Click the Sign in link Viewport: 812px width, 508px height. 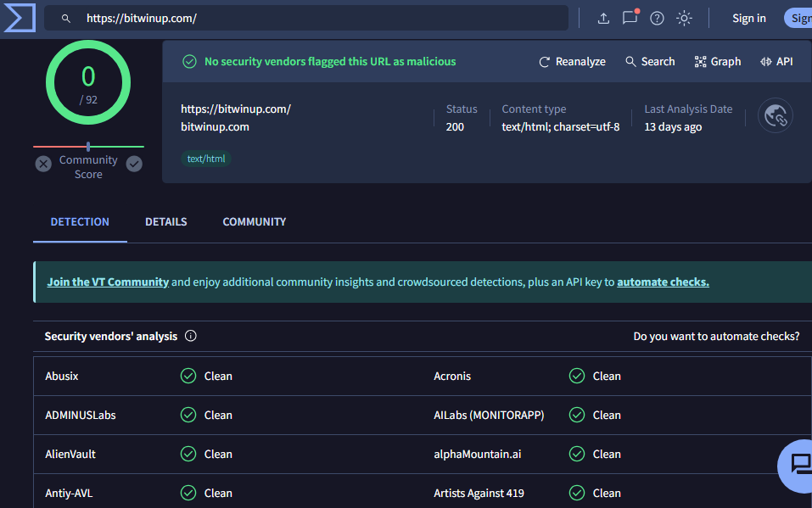click(x=749, y=19)
